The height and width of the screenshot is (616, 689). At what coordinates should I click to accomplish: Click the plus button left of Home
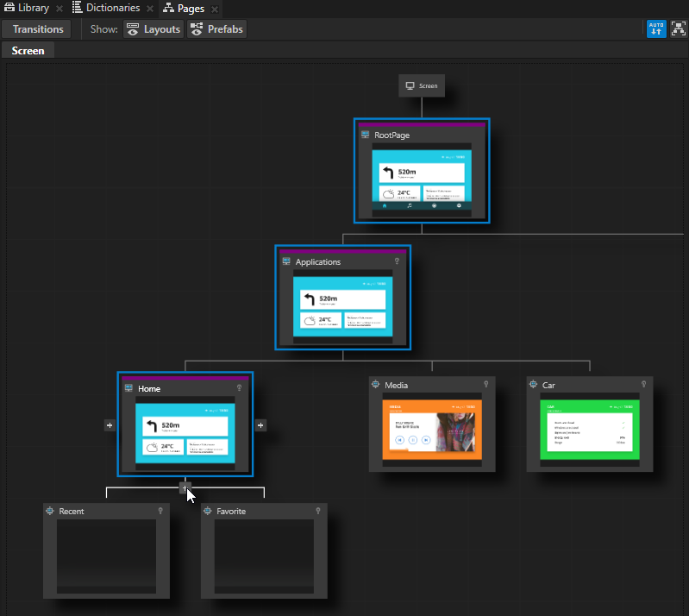[x=110, y=424]
